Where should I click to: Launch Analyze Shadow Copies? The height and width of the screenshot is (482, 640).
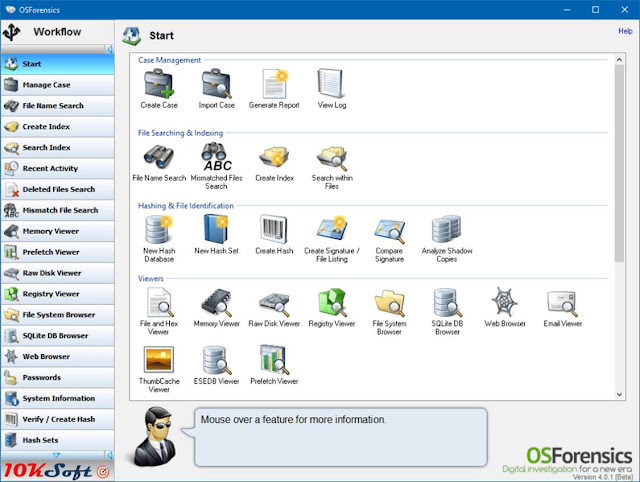point(447,229)
